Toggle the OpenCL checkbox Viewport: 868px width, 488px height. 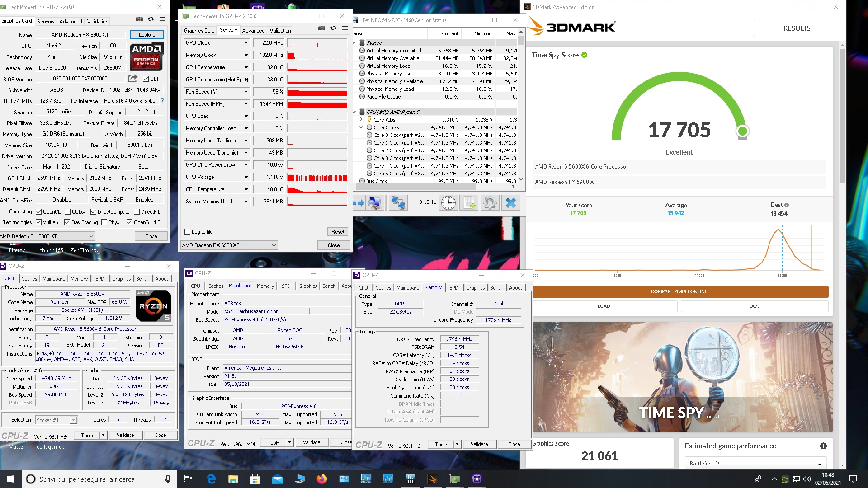(x=39, y=212)
